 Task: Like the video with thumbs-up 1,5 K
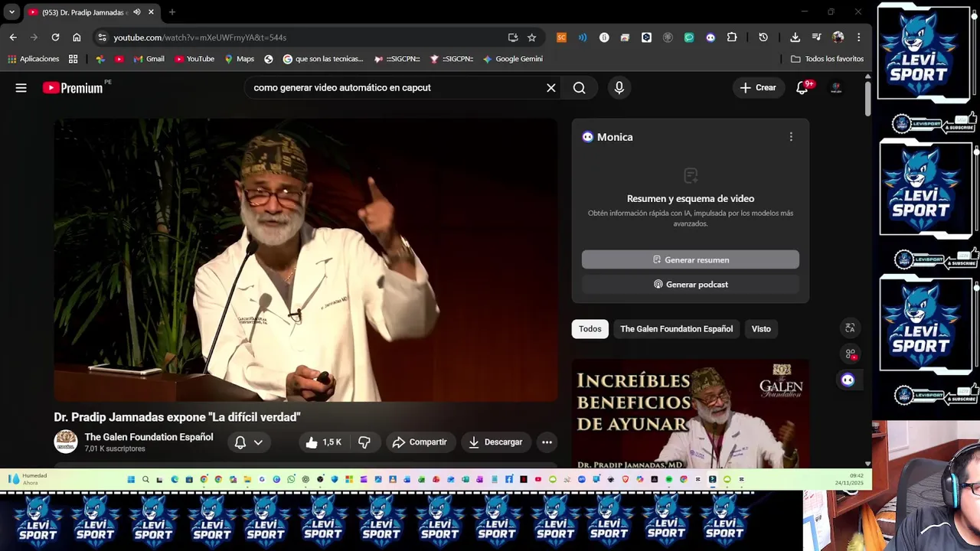click(323, 442)
